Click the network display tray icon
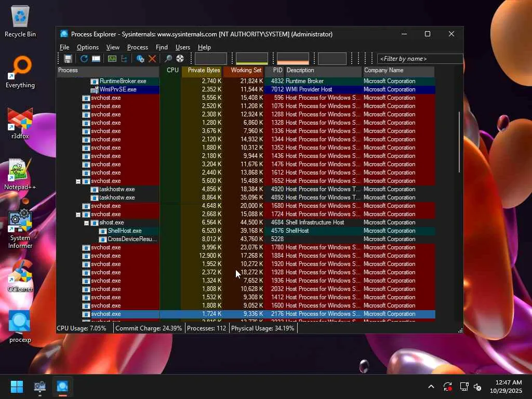The height and width of the screenshot is (399, 532). click(464, 387)
